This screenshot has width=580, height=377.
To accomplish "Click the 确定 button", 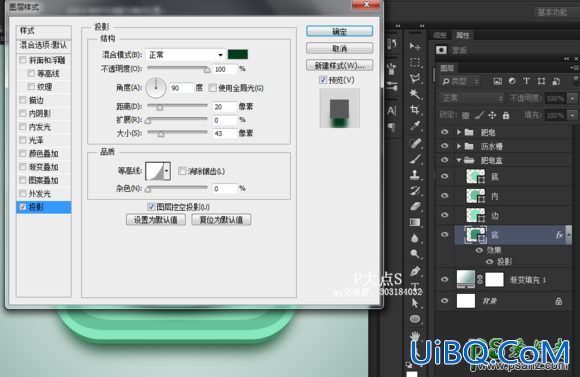I will (339, 31).
